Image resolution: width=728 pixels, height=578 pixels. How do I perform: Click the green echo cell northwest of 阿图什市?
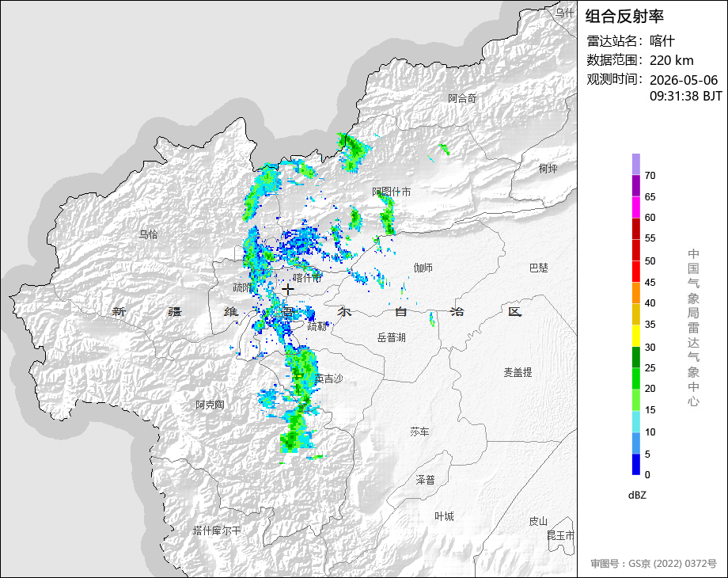[x=354, y=151]
